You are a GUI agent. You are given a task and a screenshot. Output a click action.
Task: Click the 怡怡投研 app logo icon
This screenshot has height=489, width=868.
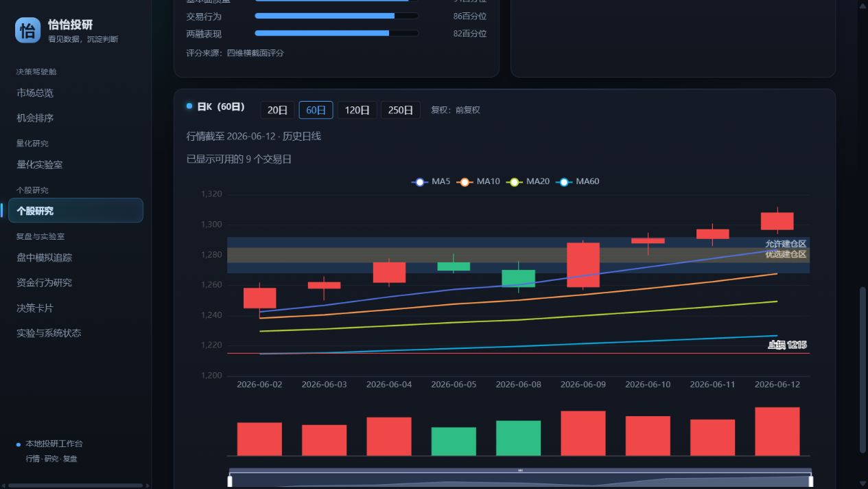pos(28,30)
